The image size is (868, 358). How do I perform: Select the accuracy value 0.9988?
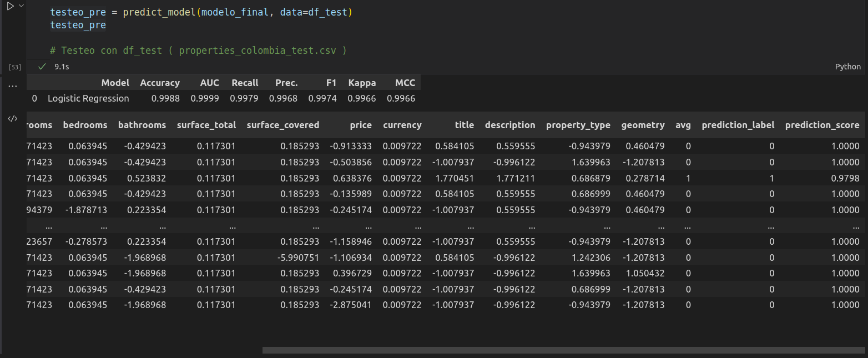pyautogui.click(x=165, y=98)
